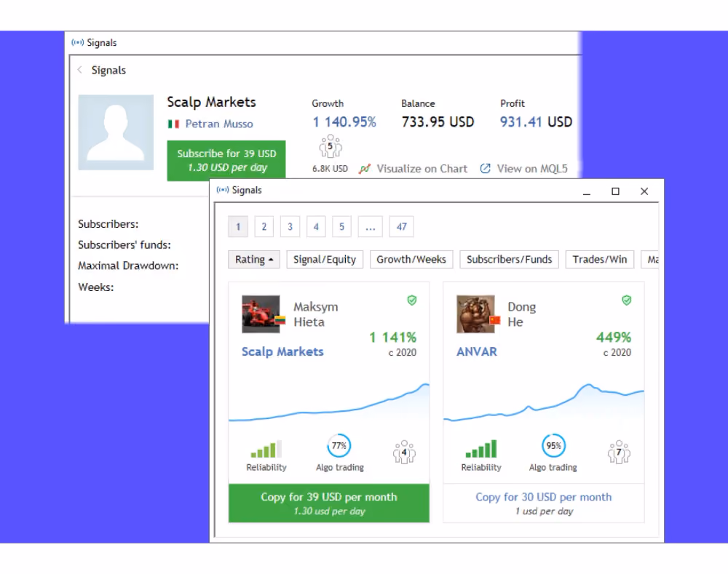Click the green verified shield on Scalp Markets card
Image resolution: width=728 pixels, height=574 pixels.
412,300
